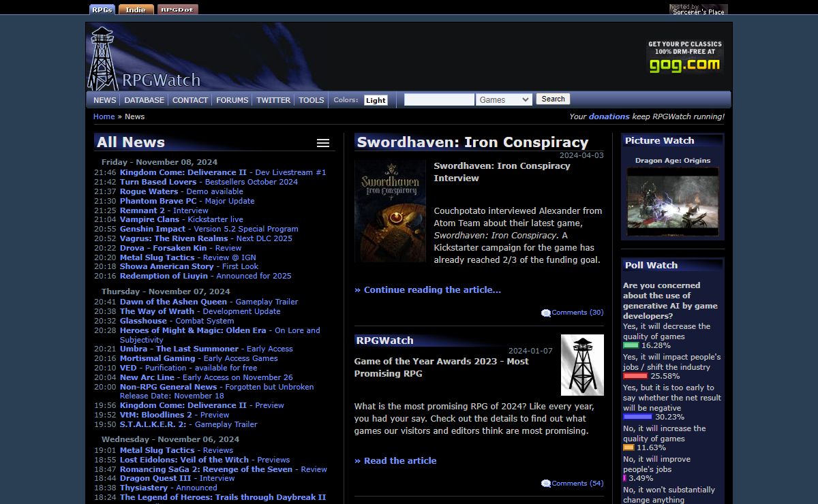Open the CONTACT navigation menu item
818x504 pixels.
coord(190,100)
